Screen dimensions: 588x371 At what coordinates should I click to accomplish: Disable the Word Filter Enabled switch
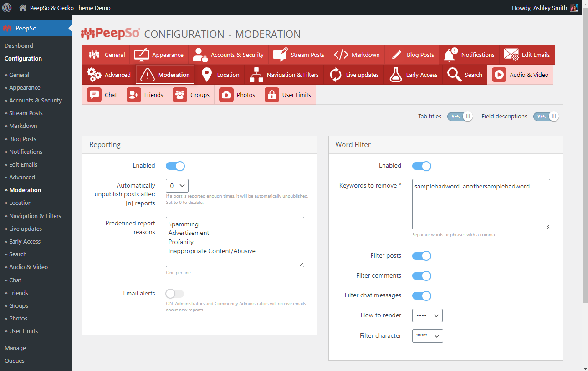point(422,166)
